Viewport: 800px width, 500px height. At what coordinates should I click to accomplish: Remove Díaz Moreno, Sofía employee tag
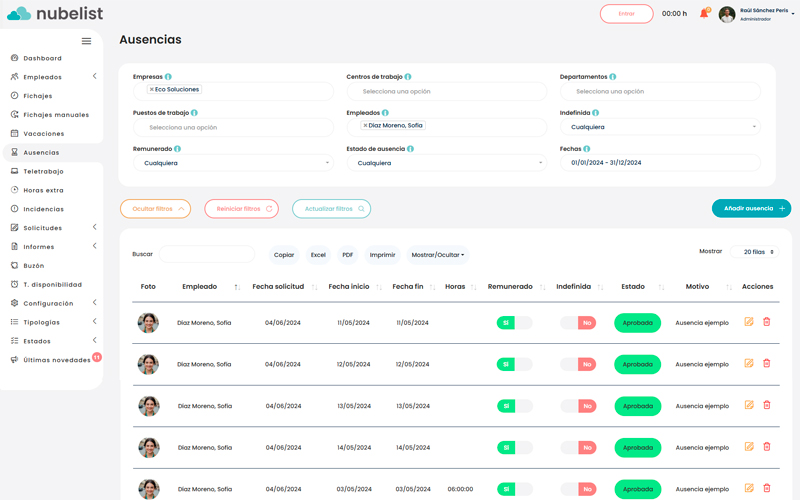point(365,126)
